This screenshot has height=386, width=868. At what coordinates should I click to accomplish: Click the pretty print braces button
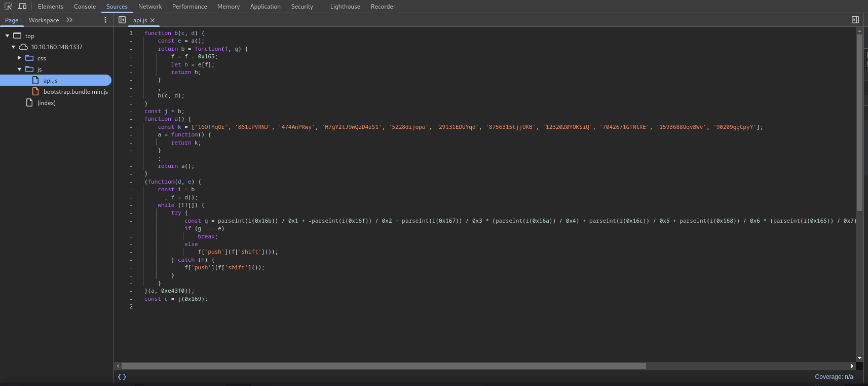(122, 377)
